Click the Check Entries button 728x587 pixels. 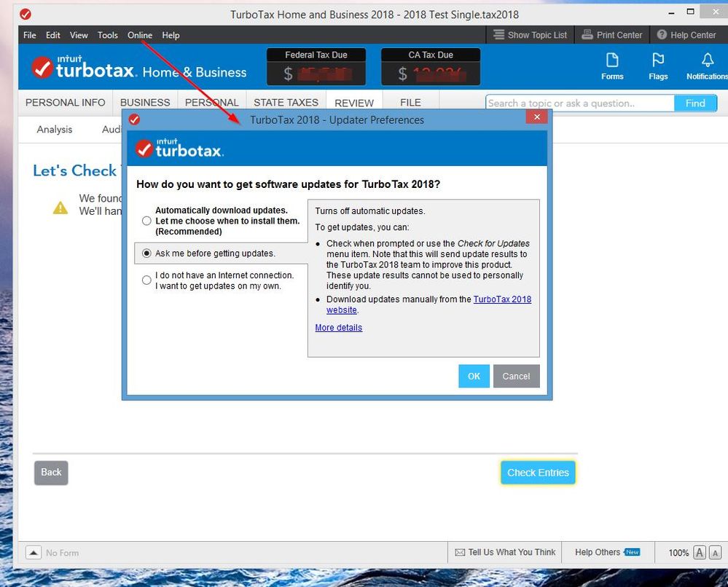[x=538, y=473]
